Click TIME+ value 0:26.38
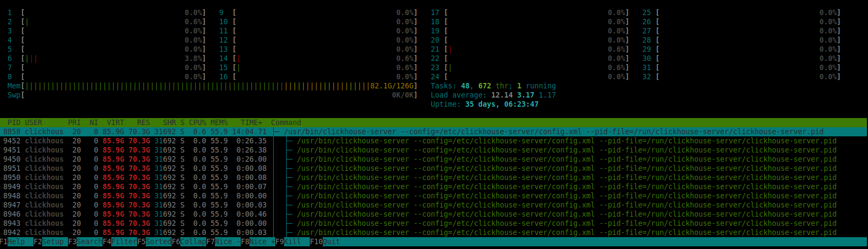The width and height of the screenshot is (868, 249). (x=252, y=150)
